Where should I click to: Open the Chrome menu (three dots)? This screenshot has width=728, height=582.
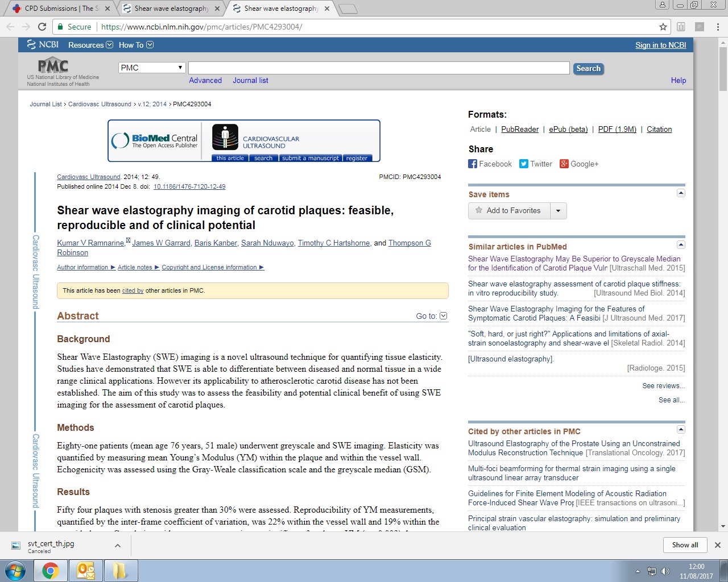[x=718, y=27]
